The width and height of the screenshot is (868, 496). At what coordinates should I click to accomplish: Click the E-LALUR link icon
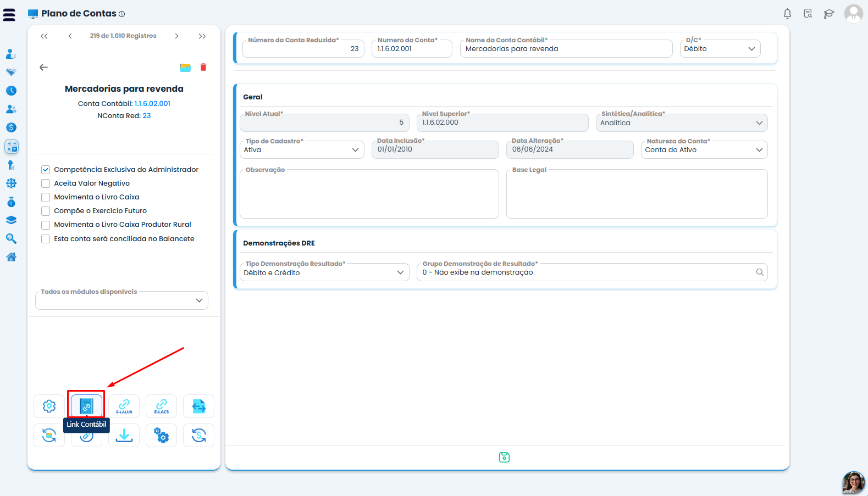(124, 406)
